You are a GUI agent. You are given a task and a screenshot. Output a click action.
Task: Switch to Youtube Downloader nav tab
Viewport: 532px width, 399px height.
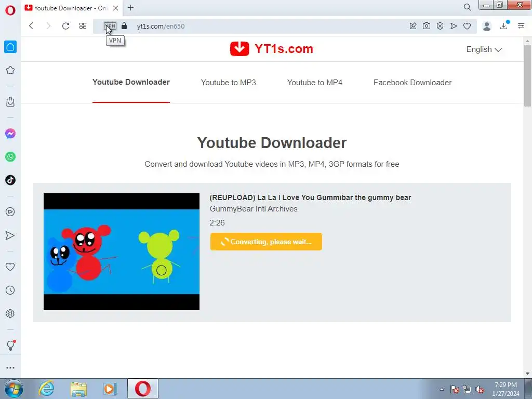tap(131, 82)
